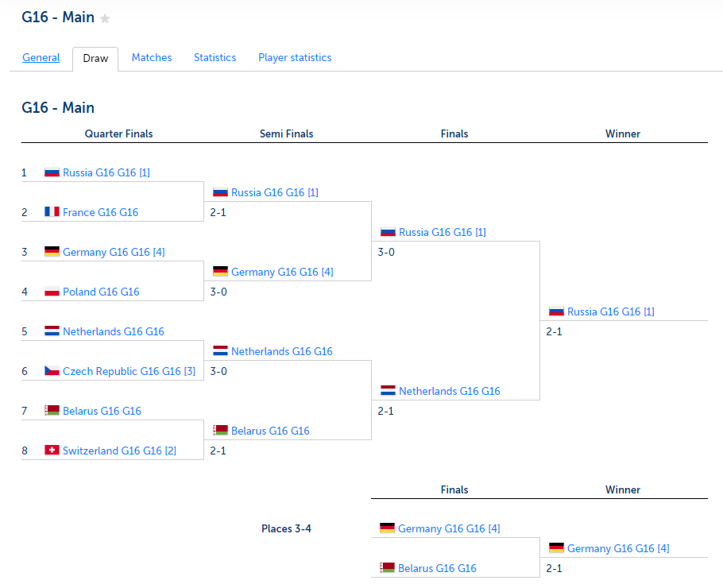Click the Poland flag icon at seed 4
Image resolution: width=723 pixels, height=588 pixels.
point(52,292)
